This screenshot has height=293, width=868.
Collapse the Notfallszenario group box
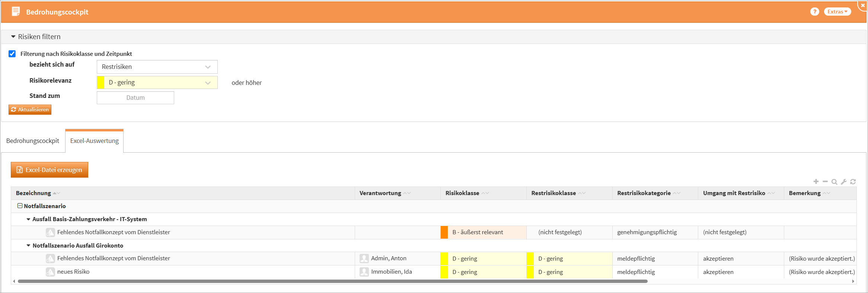20,206
